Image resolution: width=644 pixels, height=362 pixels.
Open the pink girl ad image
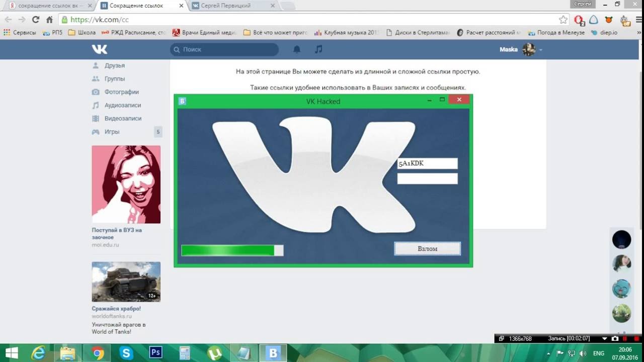click(x=126, y=185)
